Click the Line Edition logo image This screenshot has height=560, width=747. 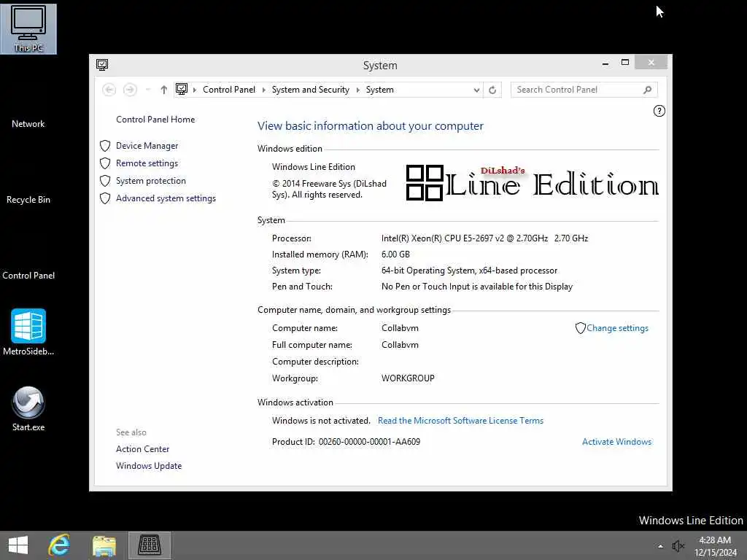tap(532, 183)
